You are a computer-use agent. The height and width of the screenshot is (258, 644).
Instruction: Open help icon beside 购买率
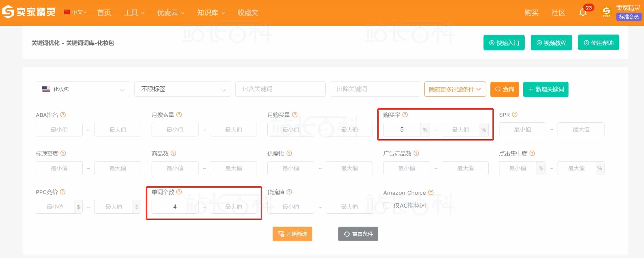(405, 115)
